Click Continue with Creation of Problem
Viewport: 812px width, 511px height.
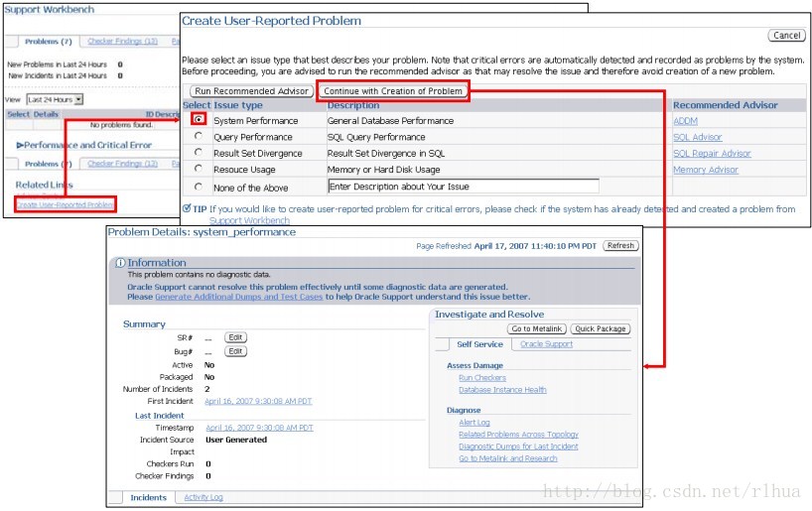pos(393,91)
